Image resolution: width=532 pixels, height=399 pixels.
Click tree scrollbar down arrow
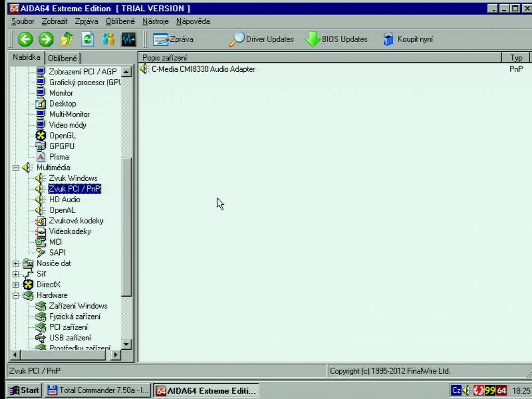(126, 344)
